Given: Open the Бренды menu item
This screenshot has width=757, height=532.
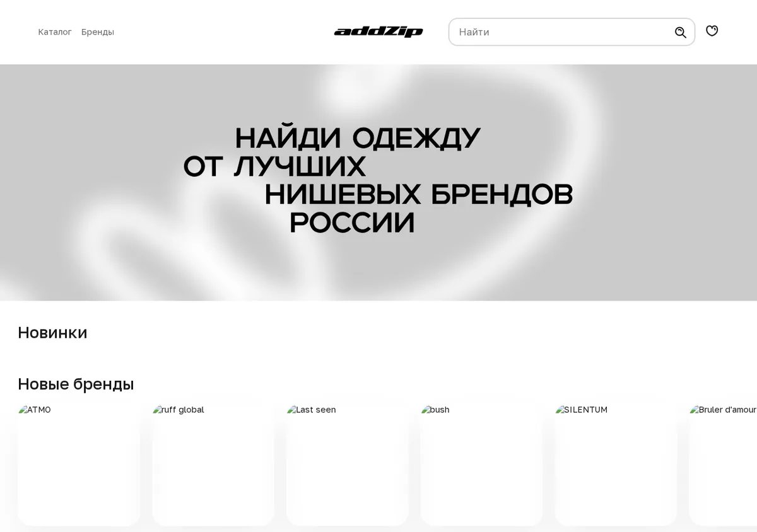Looking at the screenshot, I should click(98, 32).
